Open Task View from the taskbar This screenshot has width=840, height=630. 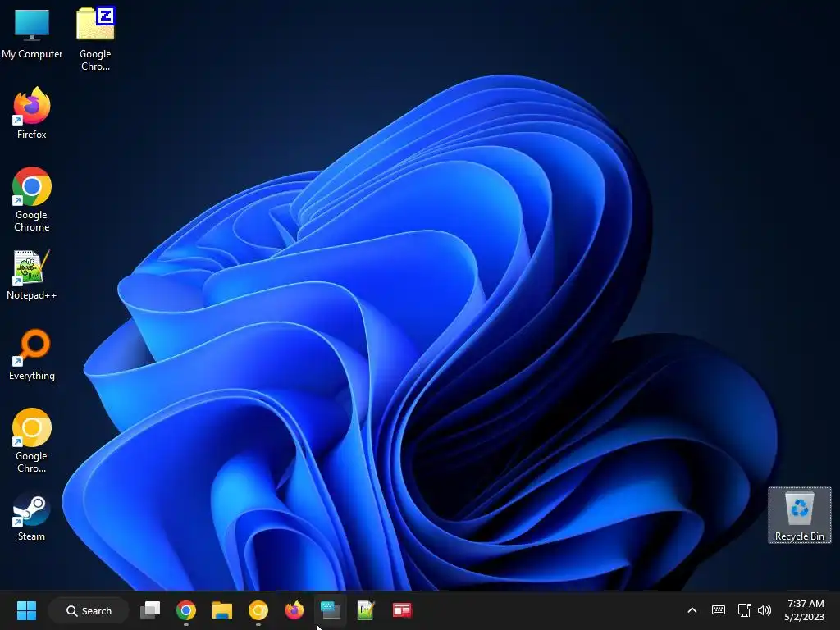pyautogui.click(x=150, y=610)
